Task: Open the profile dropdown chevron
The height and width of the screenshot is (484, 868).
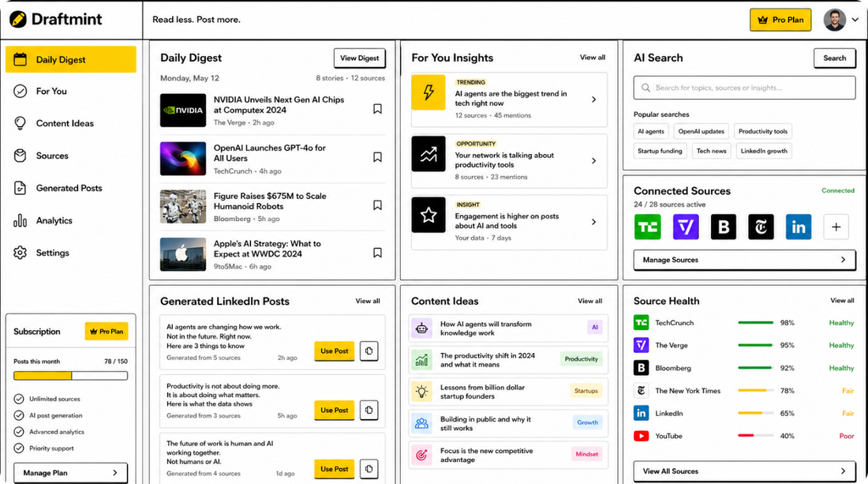Action: (x=855, y=20)
